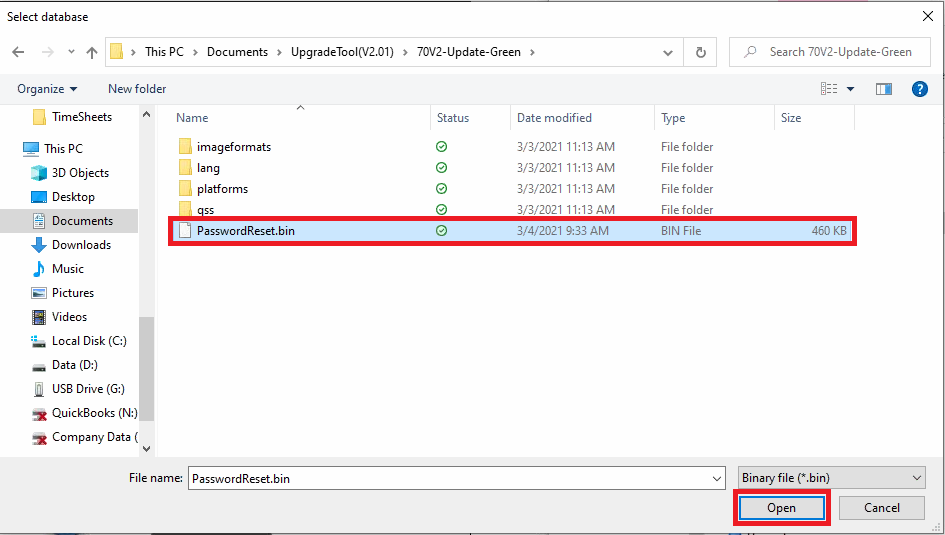Image resolution: width=945 pixels, height=535 pixels.
Task: Expand the view options dropdown arrow
Action: coord(850,89)
